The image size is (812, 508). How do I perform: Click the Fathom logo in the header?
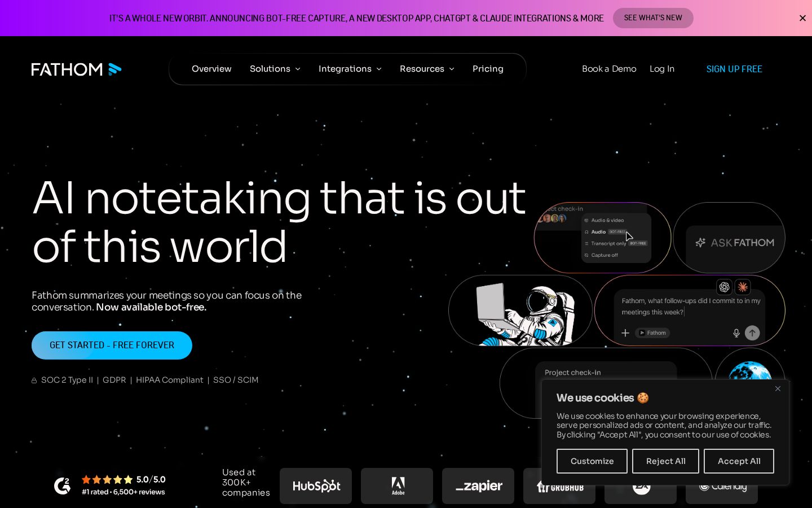pyautogui.click(x=76, y=69)
